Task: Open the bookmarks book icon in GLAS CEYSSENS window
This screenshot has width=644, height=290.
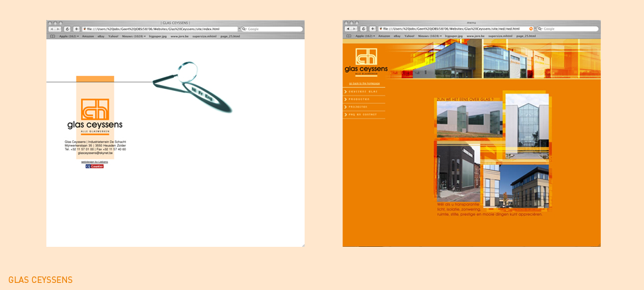Action: click(x=52, y=36)
